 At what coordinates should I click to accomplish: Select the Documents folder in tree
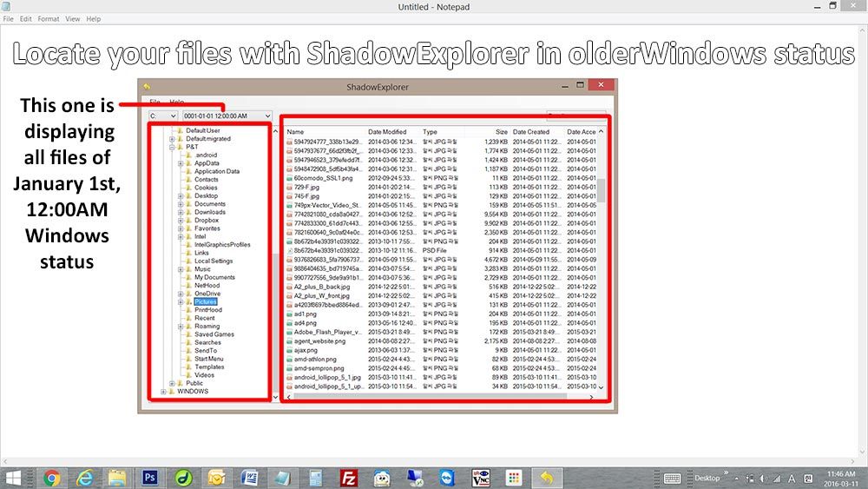tap(210, 204)
